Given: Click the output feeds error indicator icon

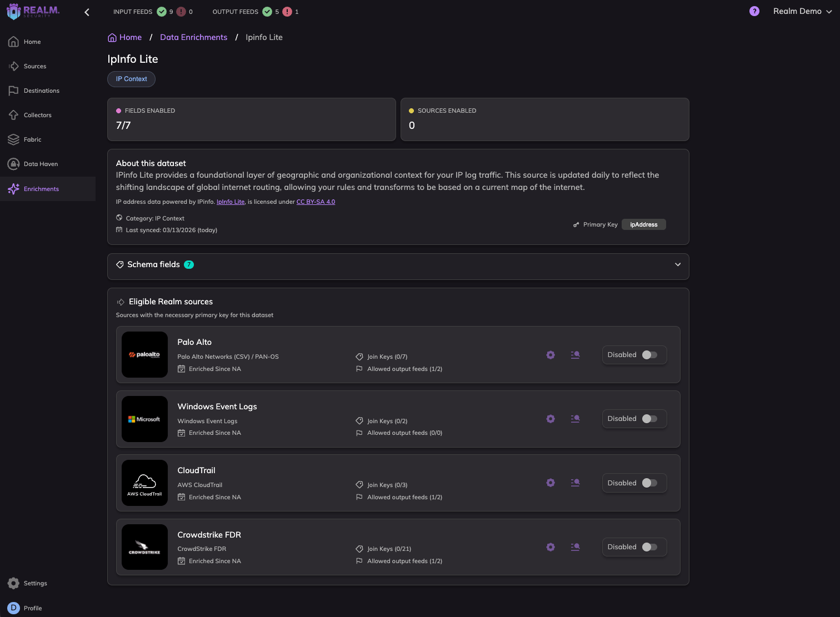Looking at the screenshot, I should [x=287, y=12].
